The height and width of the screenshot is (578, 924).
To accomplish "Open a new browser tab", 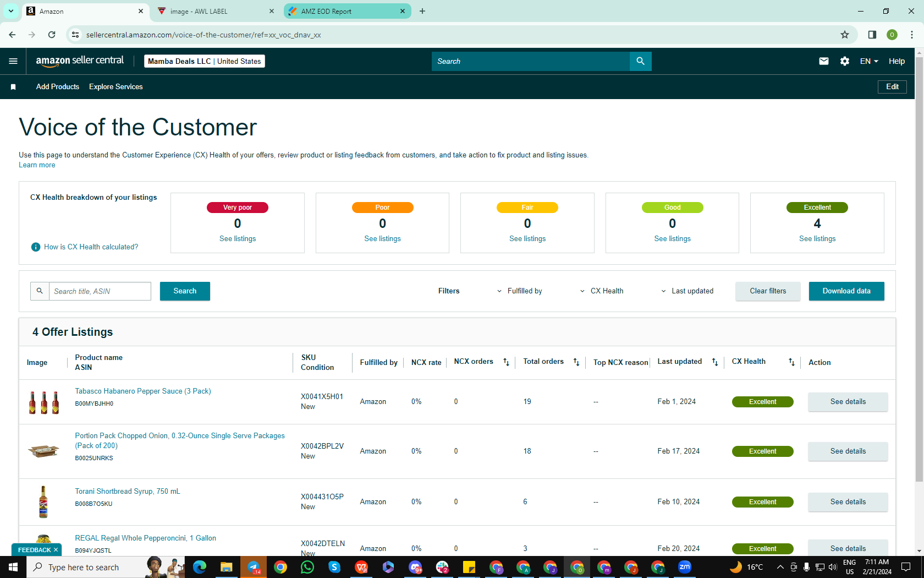I will pos(422,11).
